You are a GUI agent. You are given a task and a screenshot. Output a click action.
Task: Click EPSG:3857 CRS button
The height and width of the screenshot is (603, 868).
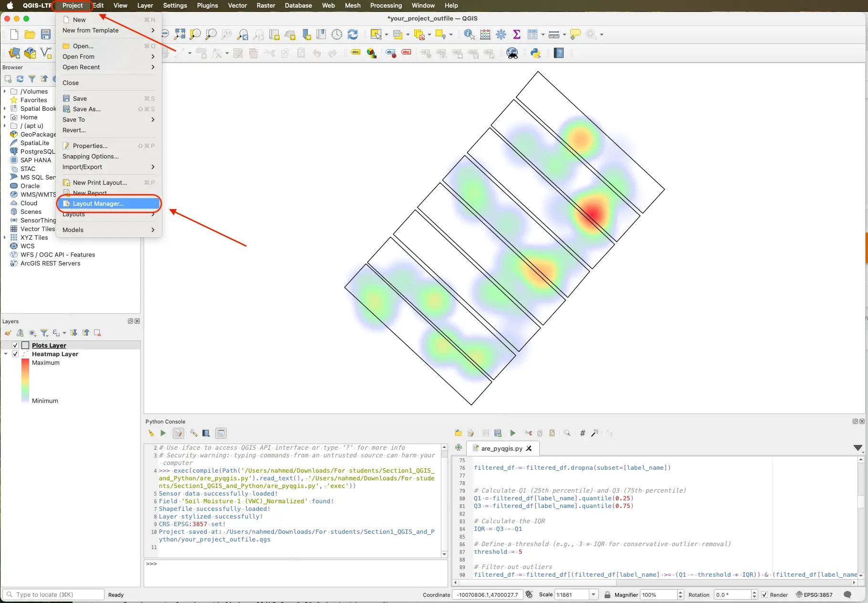tap(814, 594)
